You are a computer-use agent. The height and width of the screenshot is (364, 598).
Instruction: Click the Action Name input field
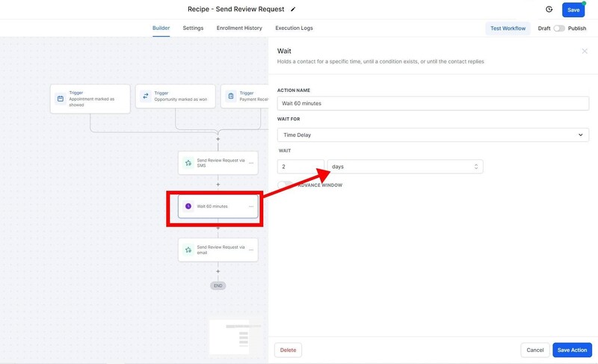click(433, 103)
